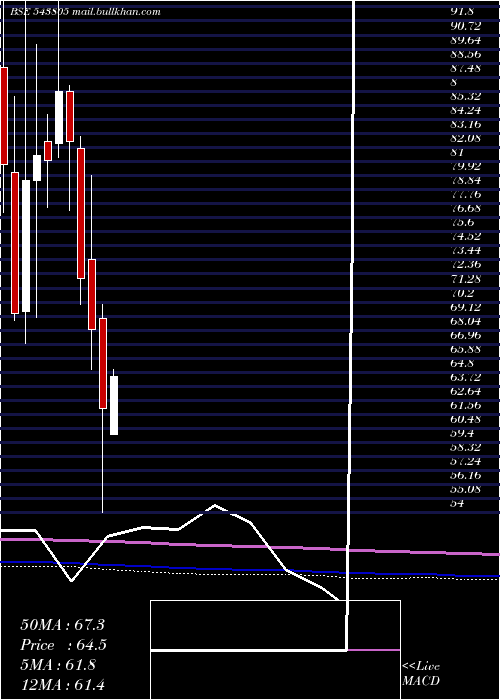The height and width of the screenshot is (700, 500).
Task: Click the 87.48 price axis label
Action: [465, 68]
